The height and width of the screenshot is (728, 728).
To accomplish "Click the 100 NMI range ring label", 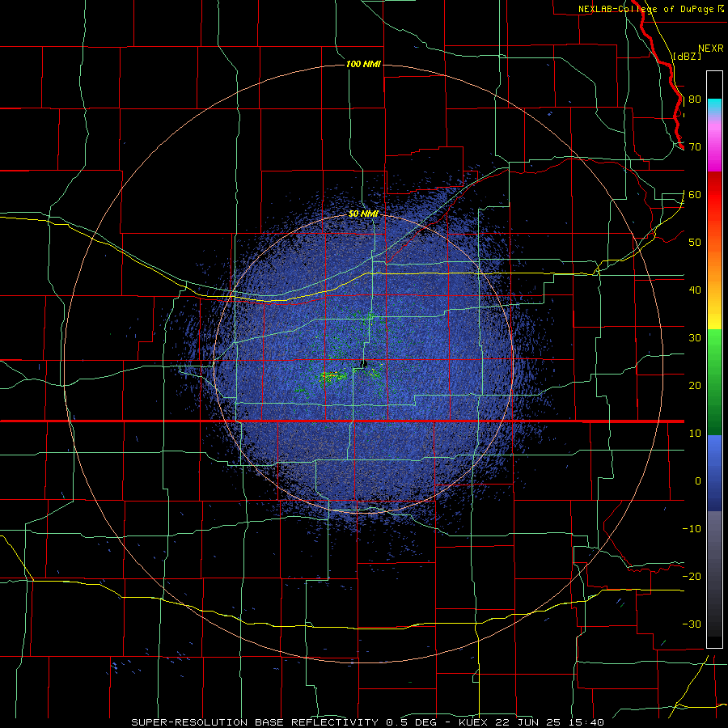I will [363, 64].
